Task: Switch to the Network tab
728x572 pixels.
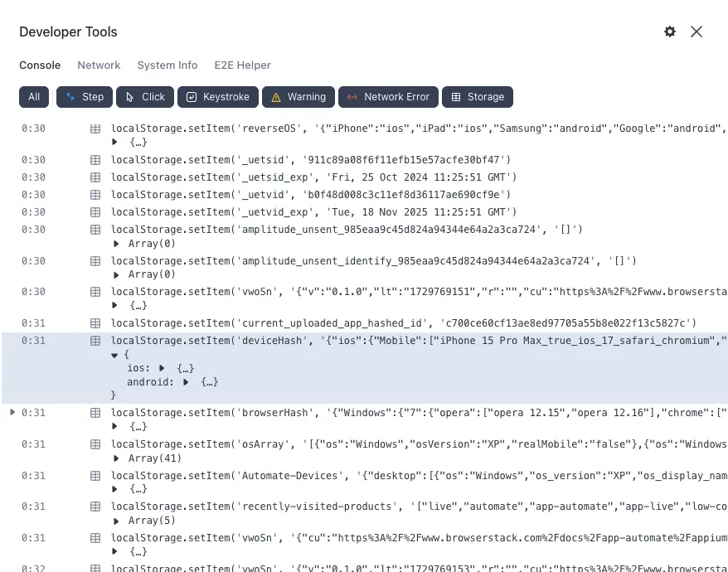Action: click(x=99, y=65)
